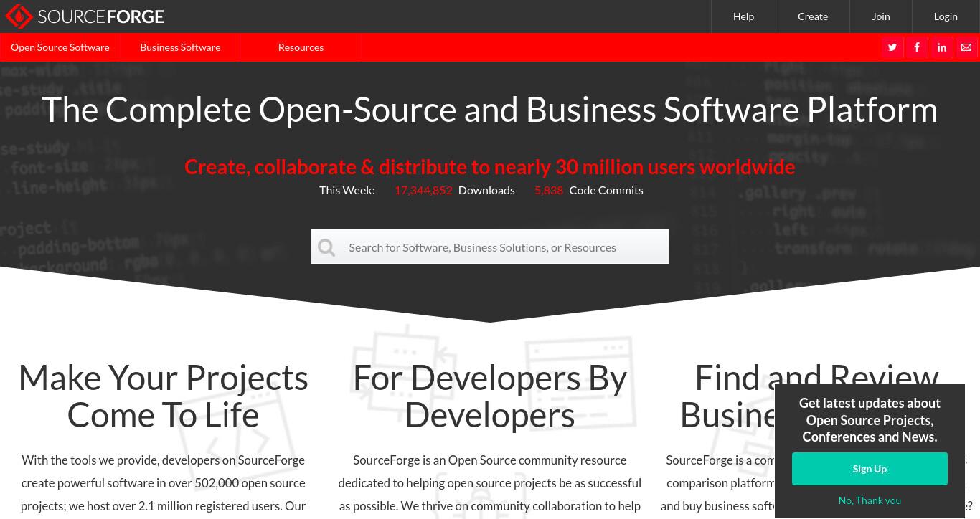Viewport: 980px width, 519px height.
Task: Click the Sign Up newsletter button
Action: tap(870, 469)
